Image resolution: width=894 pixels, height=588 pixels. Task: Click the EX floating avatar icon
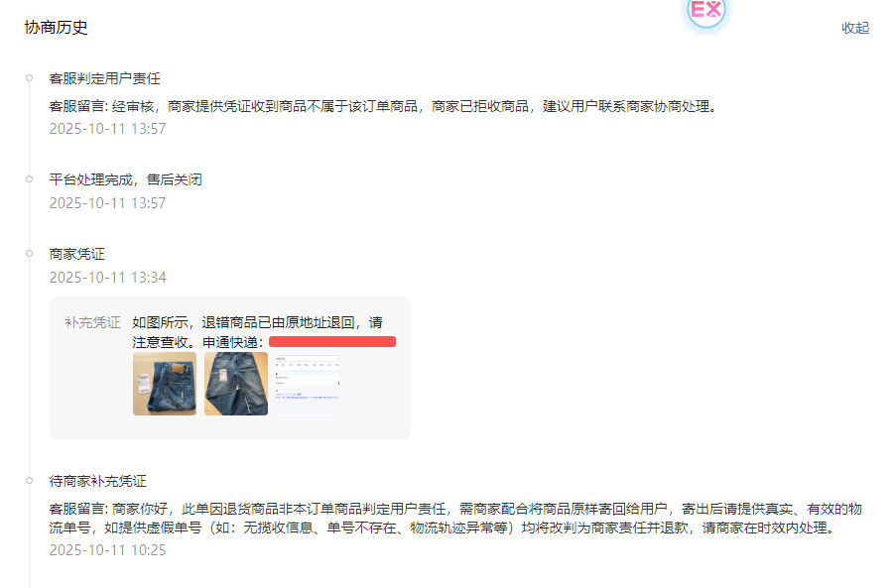pos(705,10)
